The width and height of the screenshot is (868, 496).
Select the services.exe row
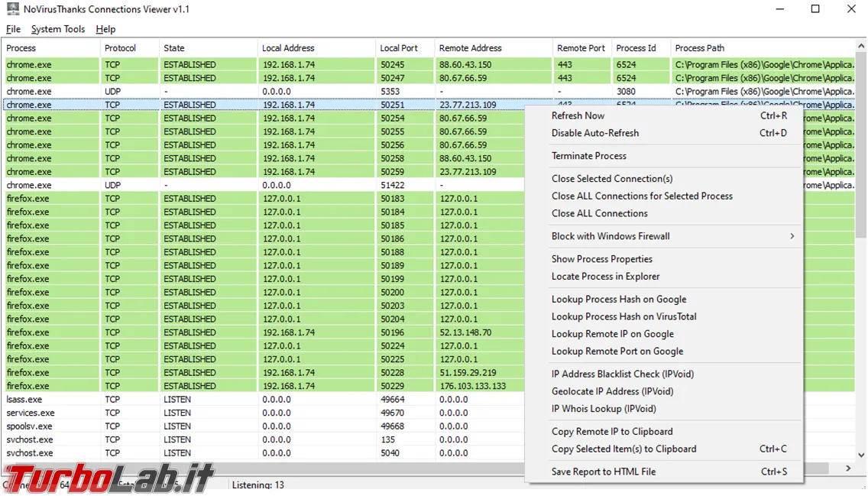click(x=264, y=413)
